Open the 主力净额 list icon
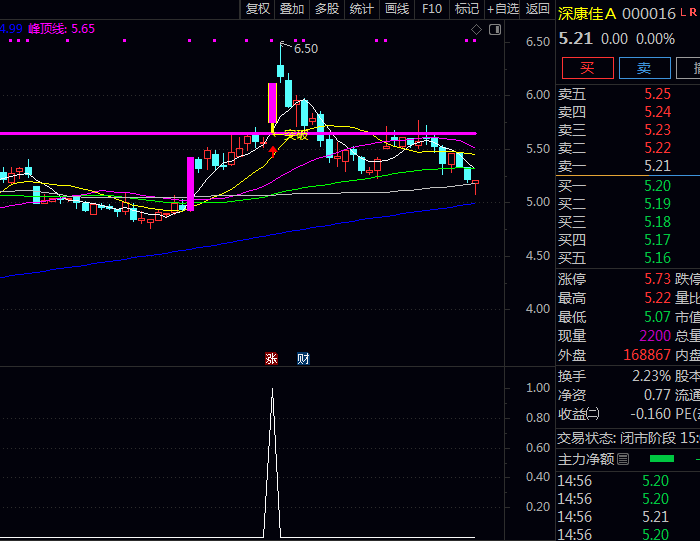The width and height of the screenshot is (700, 541). point(624,459)
